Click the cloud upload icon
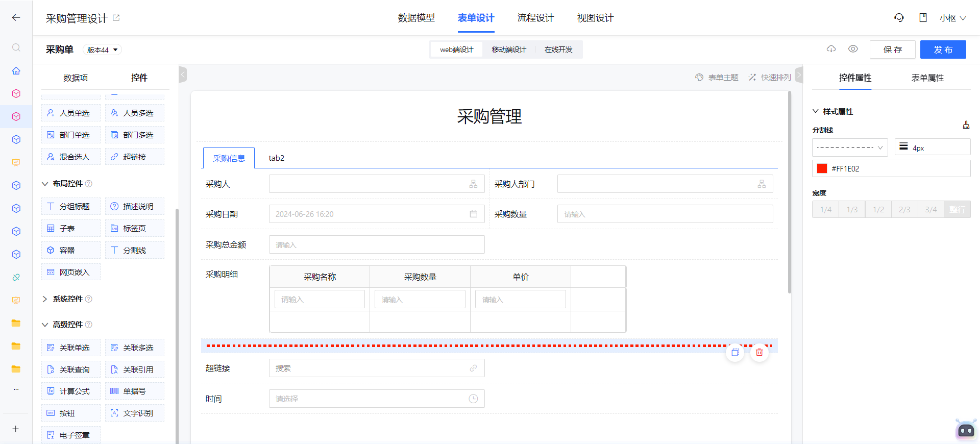 pyautogui.click(x=831, y=49)
